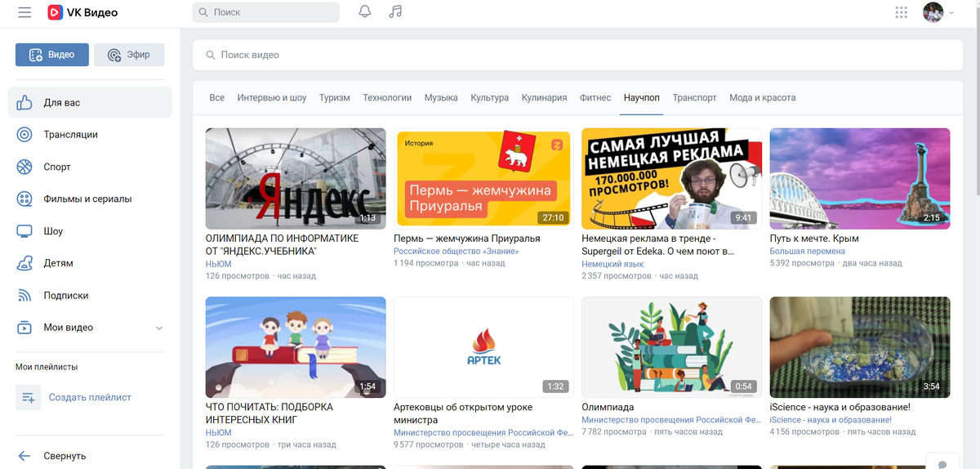Open Фильмы и сериалы section

(90, 199)
